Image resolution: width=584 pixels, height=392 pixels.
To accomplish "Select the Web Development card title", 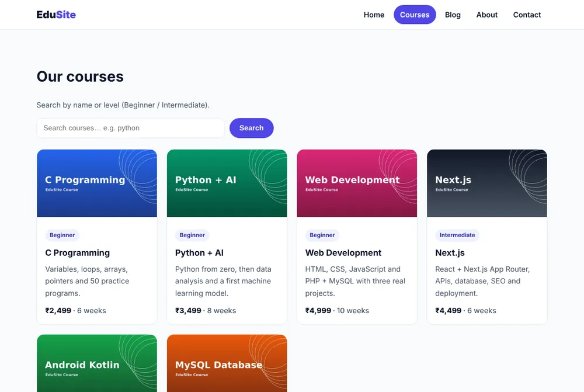I will point(343,252).
